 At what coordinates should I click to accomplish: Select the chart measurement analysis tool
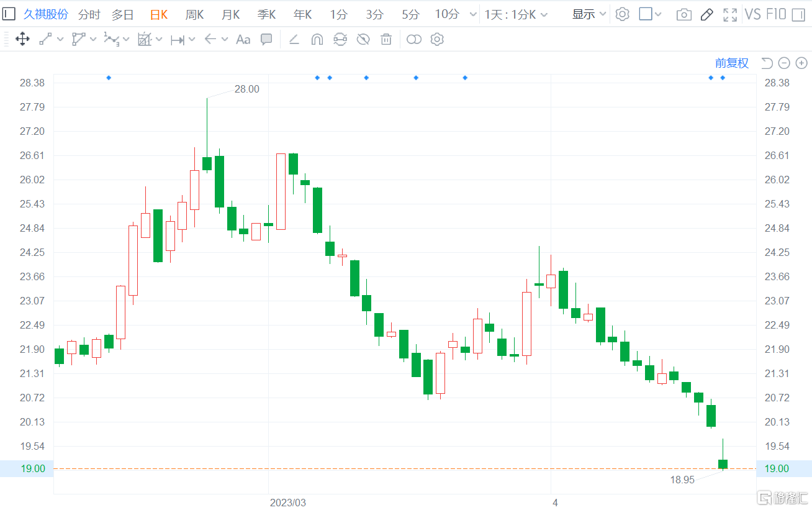145,40
